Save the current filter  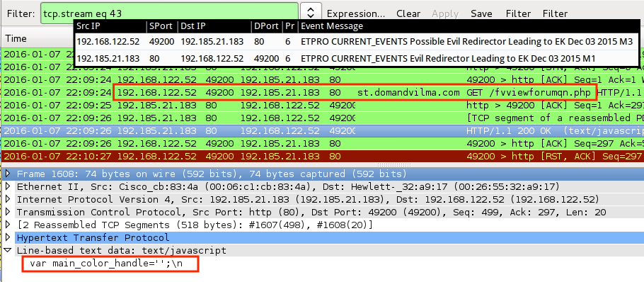point(481,13)
